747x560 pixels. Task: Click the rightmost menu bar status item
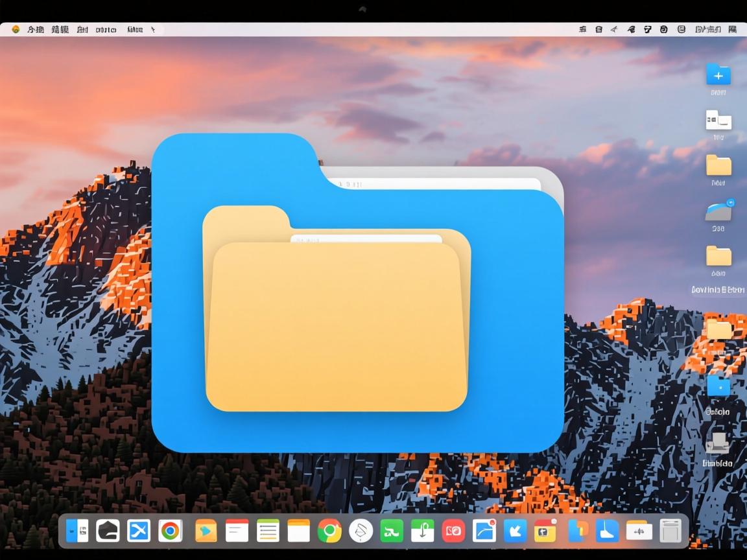point(732,29)
